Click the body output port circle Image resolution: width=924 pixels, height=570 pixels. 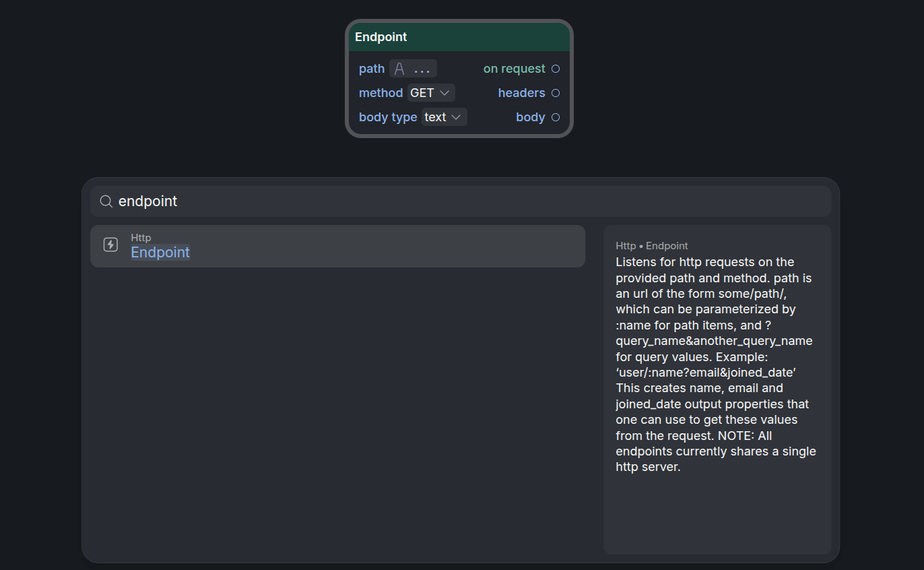[556, 117]
